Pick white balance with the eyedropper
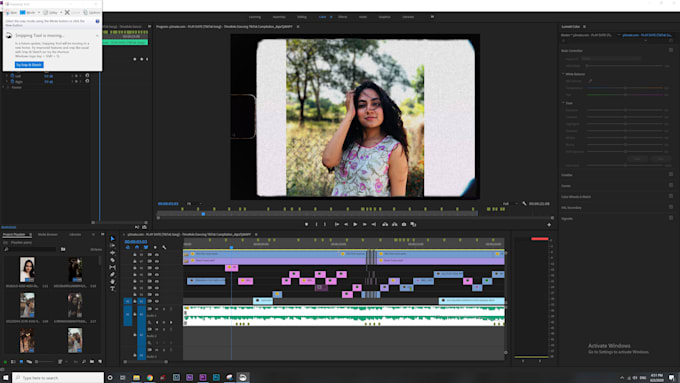This screenshot has width=680, height=383. click(x=590, y=81)
